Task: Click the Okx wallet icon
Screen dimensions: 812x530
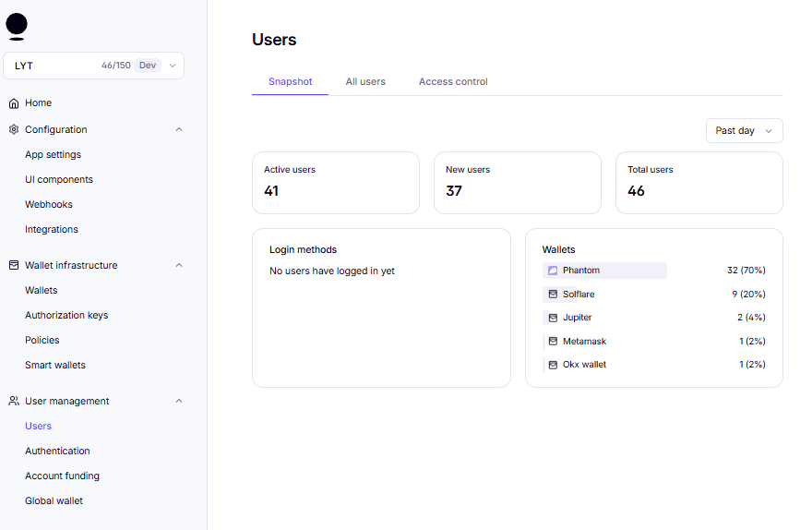Action: pos(553,365)
